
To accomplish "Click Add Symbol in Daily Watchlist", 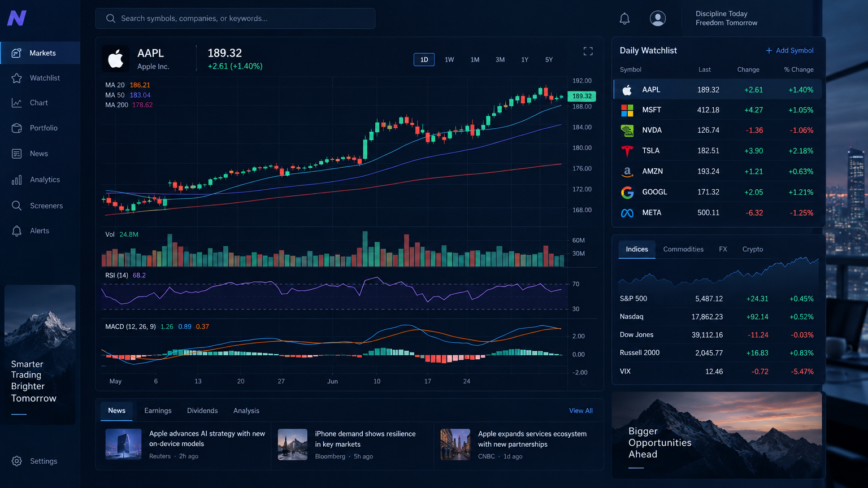I will pyautogui.click(x=789, y=50).
